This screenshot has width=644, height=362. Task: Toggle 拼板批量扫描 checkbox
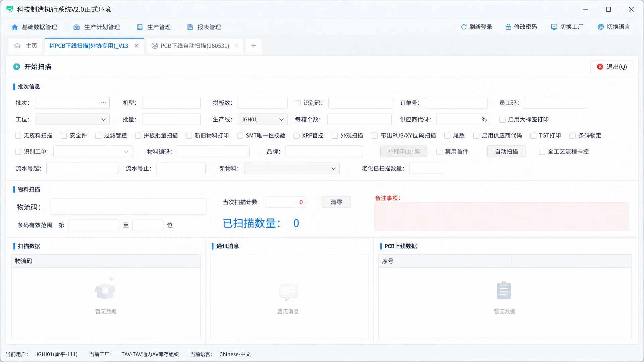[138, 136]
